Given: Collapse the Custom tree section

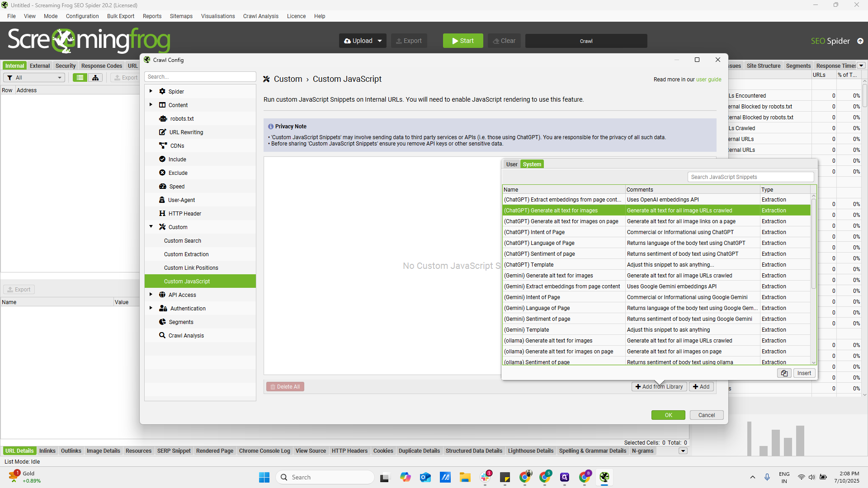Looking at the screenshot, I should 151,227.
